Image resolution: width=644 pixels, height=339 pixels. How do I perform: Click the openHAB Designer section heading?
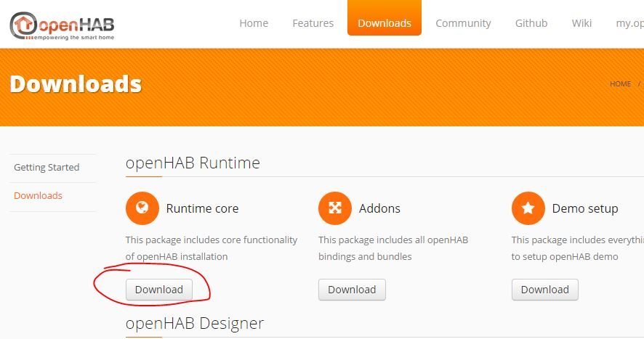point(195,324)
